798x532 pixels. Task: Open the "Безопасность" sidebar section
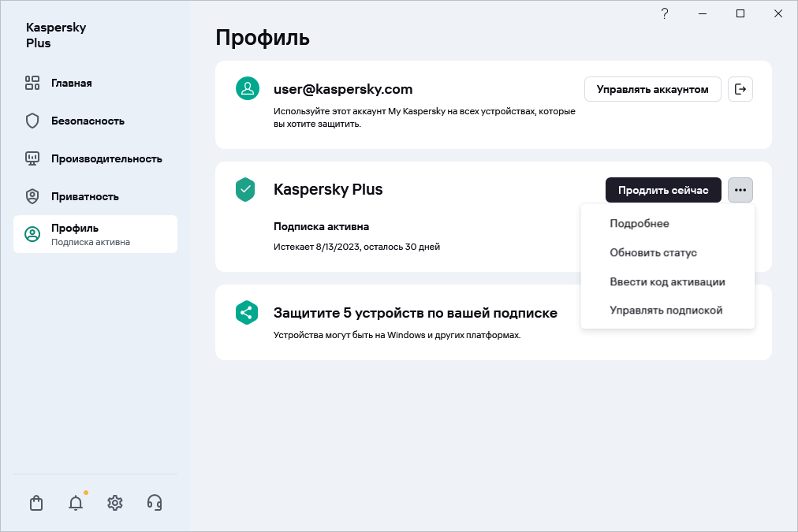(88, 121)
